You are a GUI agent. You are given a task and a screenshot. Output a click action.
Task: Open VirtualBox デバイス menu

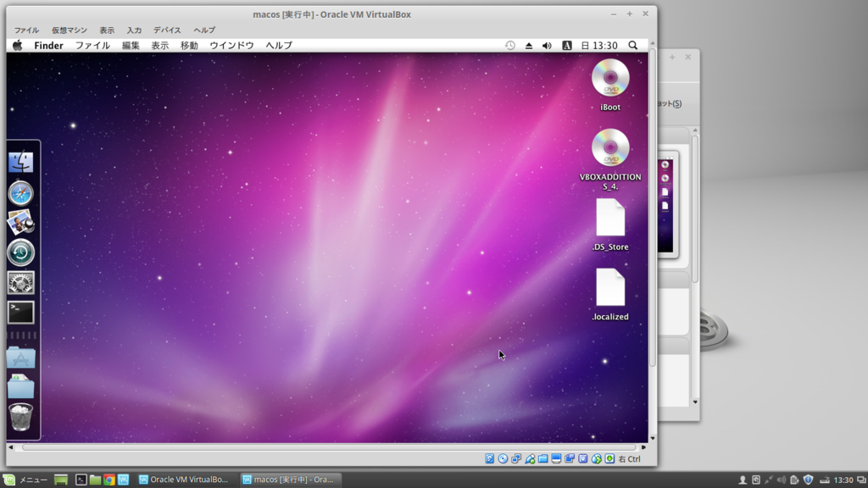167,30
